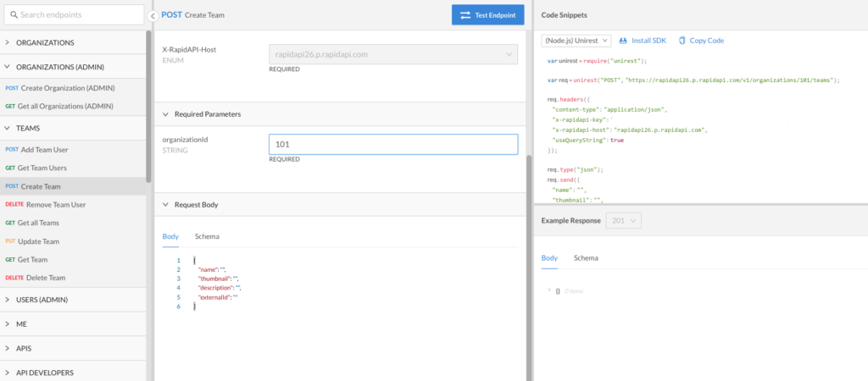This screenshot has height=381, width=868.
Task: Click the unirest POST URL code line
Action: tap(693, 80)
